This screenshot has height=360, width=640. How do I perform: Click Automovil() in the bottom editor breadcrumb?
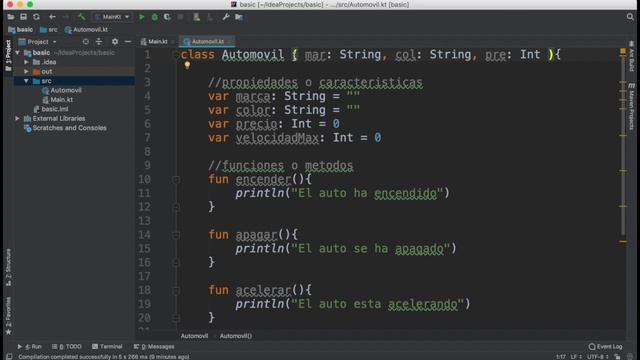pyautogui.click(x=236, y=336)
